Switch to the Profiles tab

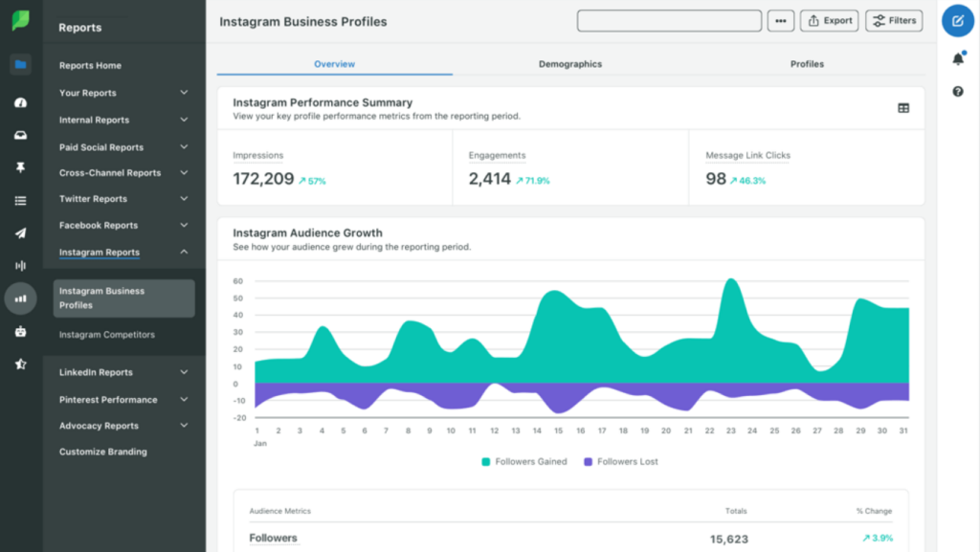point(807,64)
